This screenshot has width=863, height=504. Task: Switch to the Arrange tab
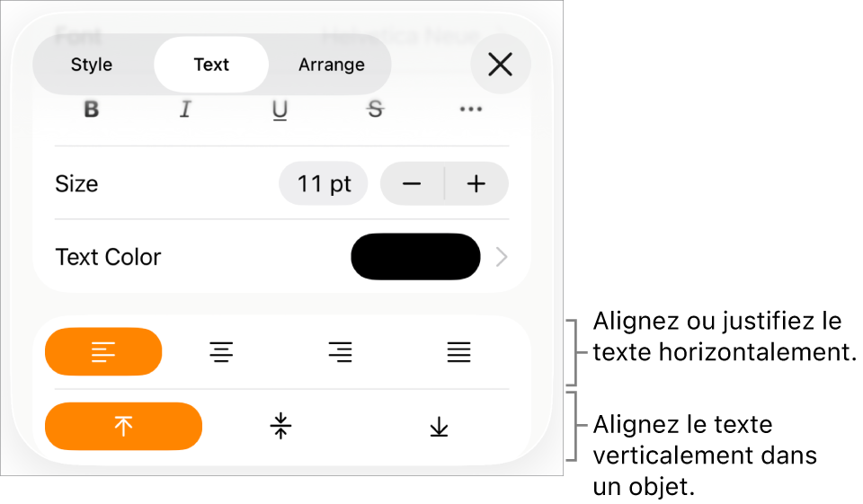pyautogui.click(x=332, y=65)
